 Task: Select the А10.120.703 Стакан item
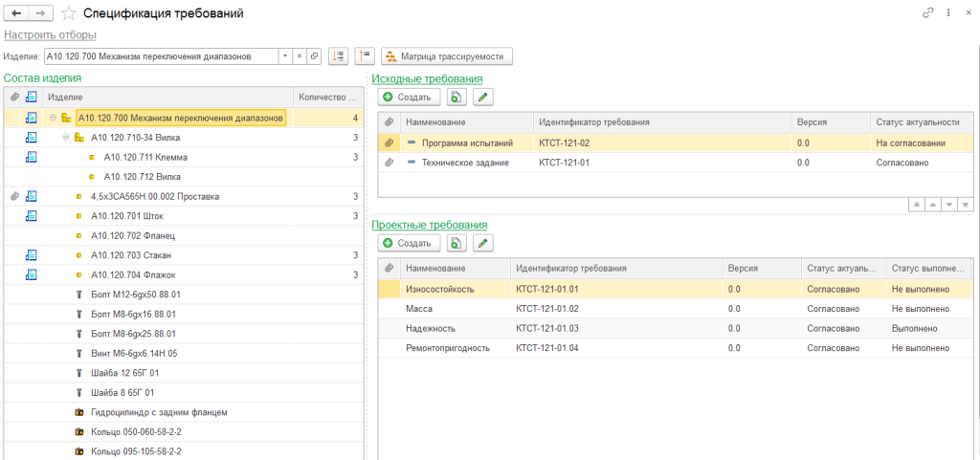(x=130, y=255)
